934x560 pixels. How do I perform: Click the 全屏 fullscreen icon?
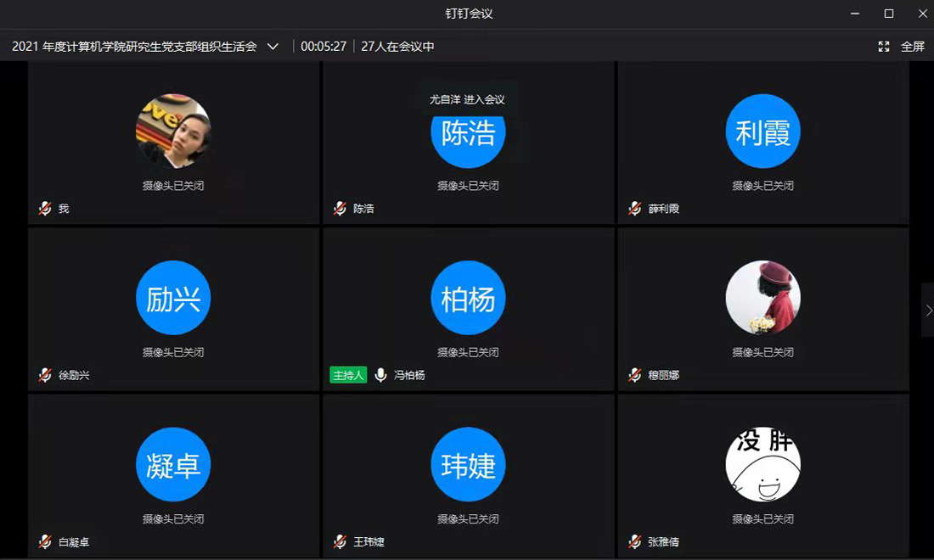tap(884, 47)
